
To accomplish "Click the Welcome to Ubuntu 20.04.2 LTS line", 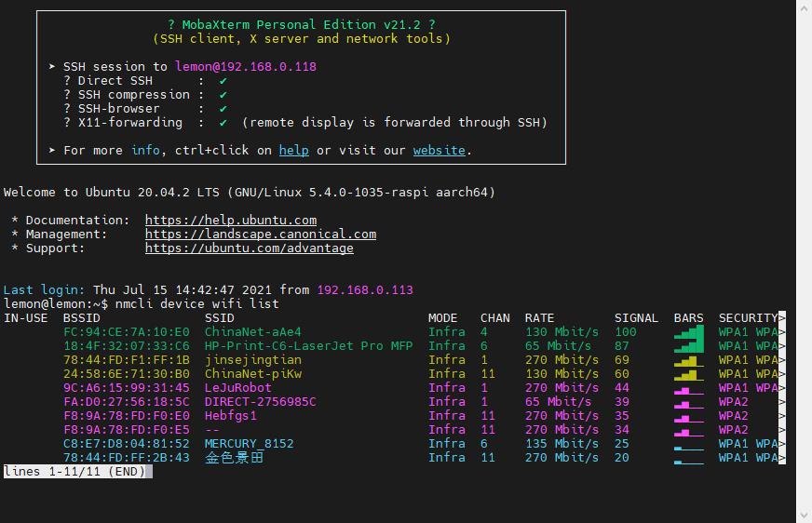I will point(249,192).
